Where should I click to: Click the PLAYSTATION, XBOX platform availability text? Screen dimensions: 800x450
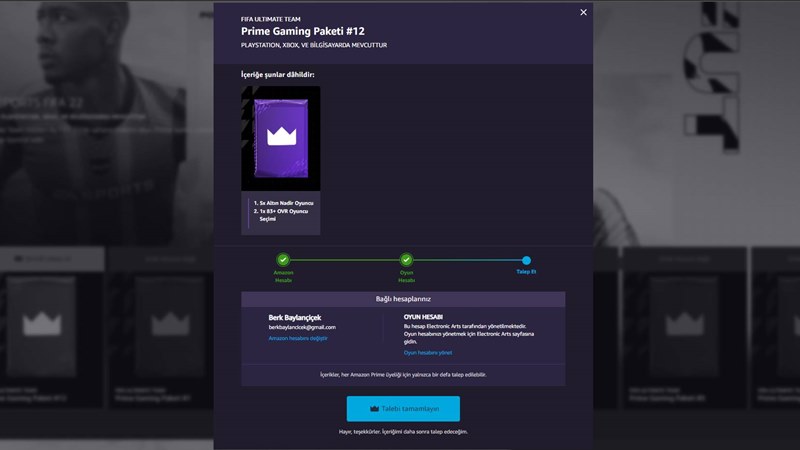coord(314,45)
